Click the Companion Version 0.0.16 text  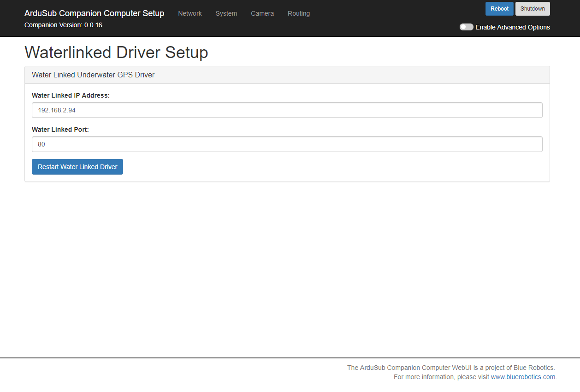click(x=63, y=25)
